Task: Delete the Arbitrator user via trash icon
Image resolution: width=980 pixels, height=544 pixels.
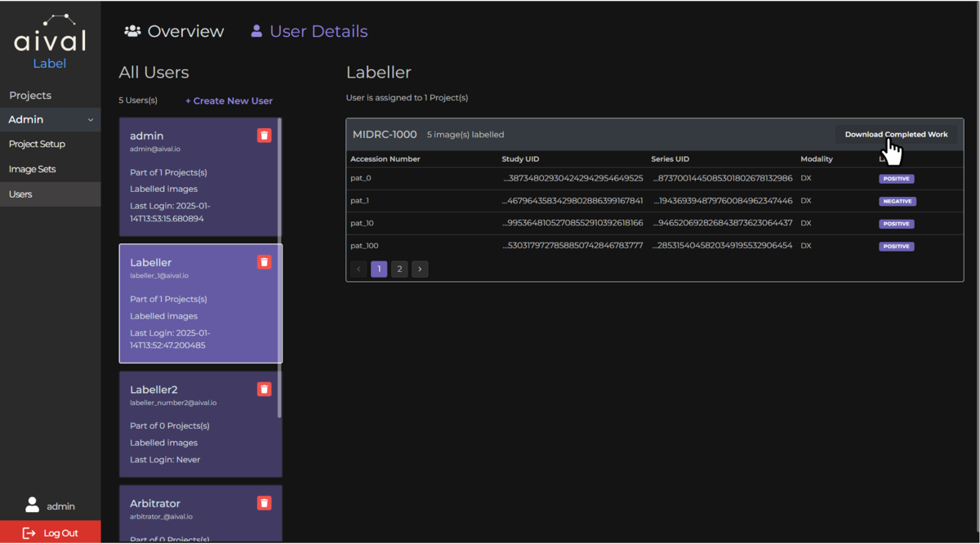Action: 264,502
